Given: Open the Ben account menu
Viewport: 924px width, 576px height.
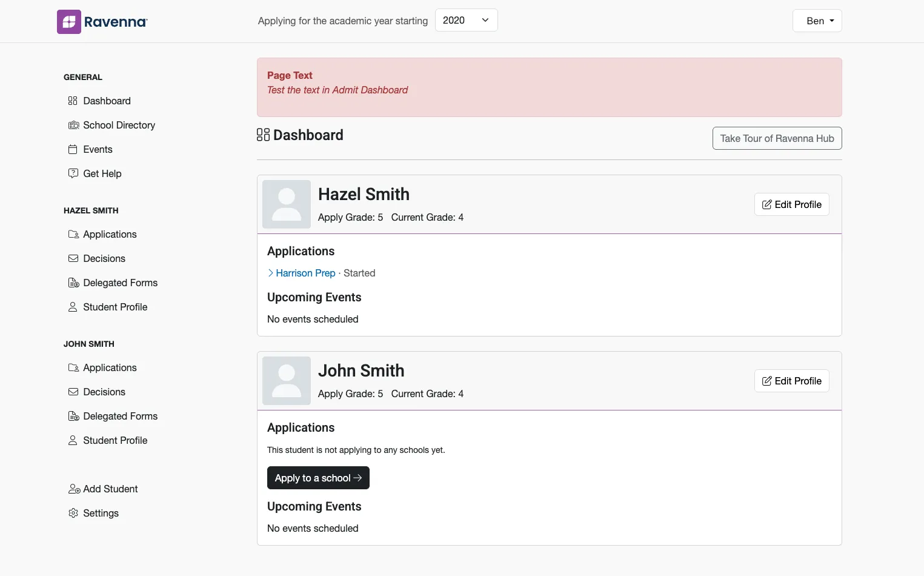Looking at the screenshot, I should 817,21.
